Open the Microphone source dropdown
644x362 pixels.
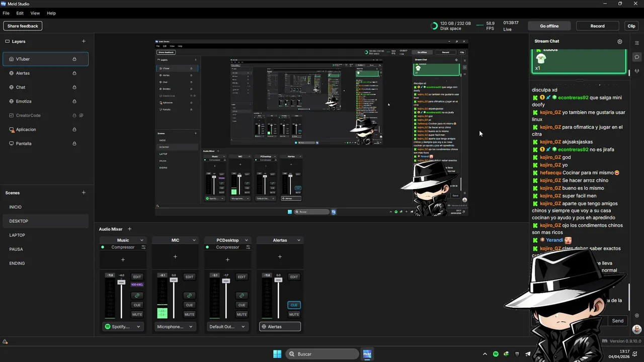click(175, 327)
